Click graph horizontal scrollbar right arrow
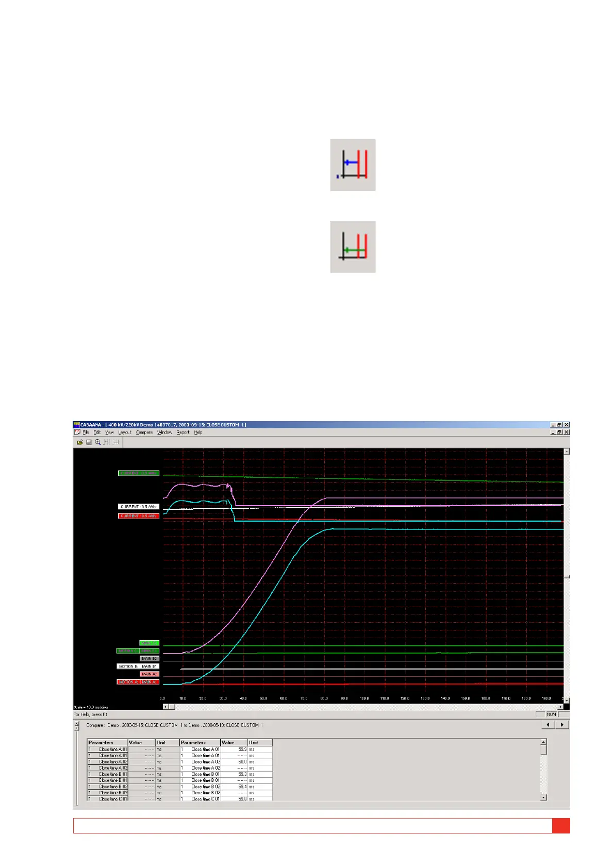The image size is (614, 868). click(560, 707)
